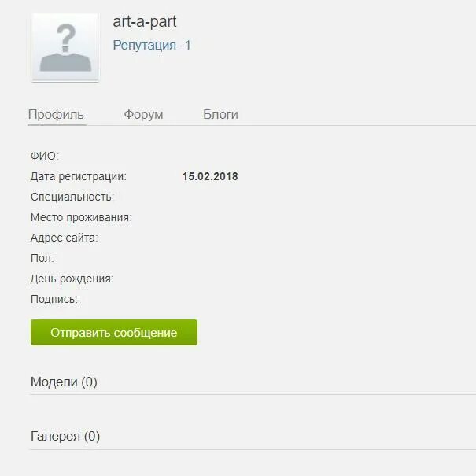Viewport: 476px width, 476px height.
Task: Click the silhouette in profile picture
Action: 65,62
